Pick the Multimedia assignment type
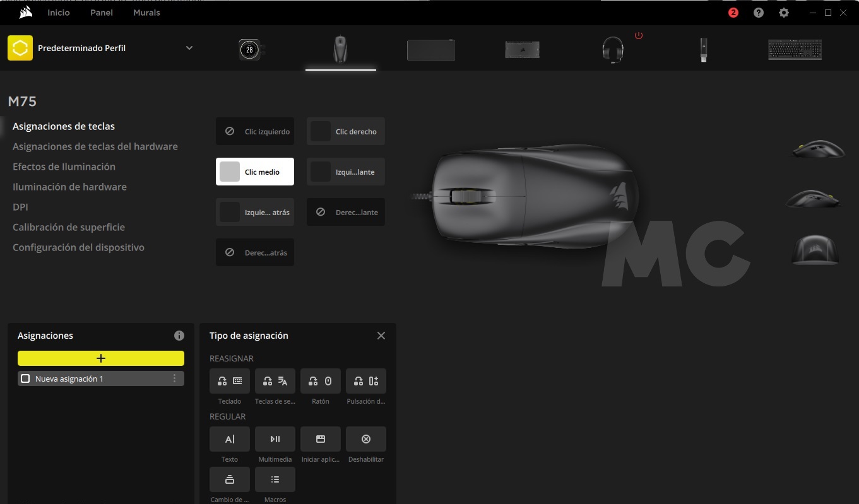The width and height of the screenshot is (859, 504). 275,439
